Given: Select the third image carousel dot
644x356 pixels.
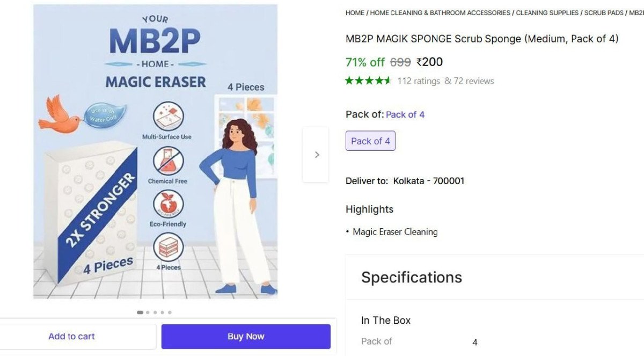Looking at the screenshot, I should [155, 313].
